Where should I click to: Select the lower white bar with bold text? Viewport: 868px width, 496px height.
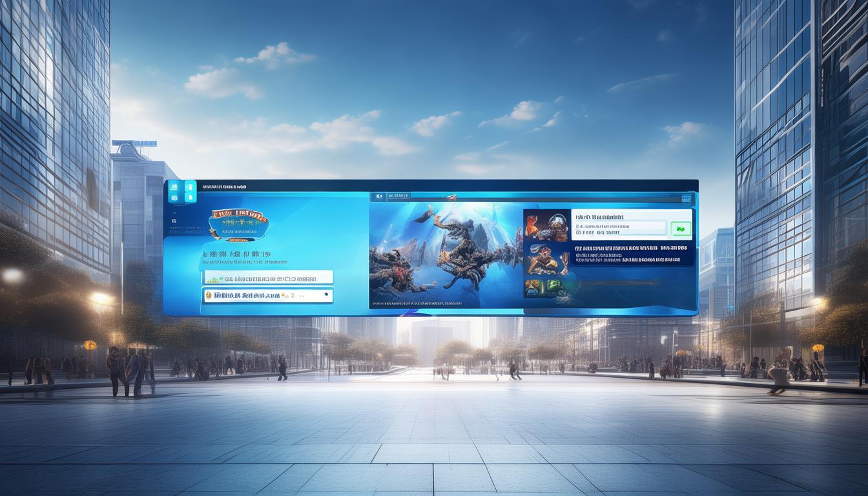(x=268, y=296)
